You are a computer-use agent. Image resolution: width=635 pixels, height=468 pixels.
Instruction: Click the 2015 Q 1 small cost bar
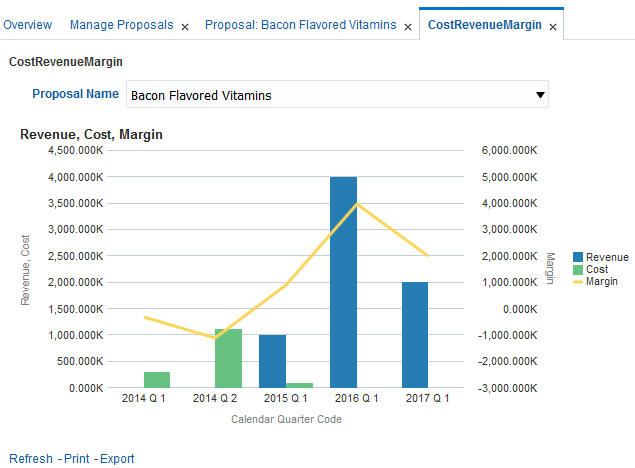pyautogui.click(x=299, y=384)
